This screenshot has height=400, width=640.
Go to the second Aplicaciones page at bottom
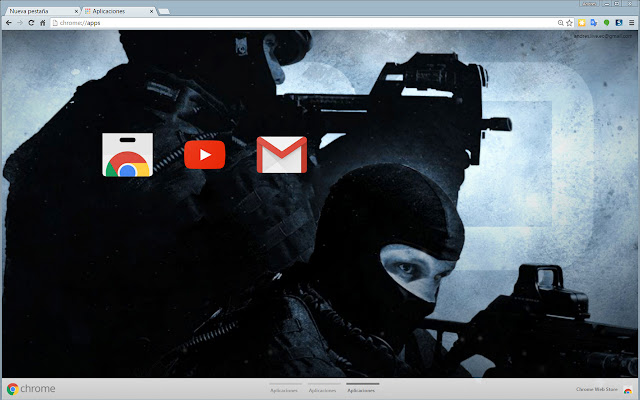[x=323, y=389]
